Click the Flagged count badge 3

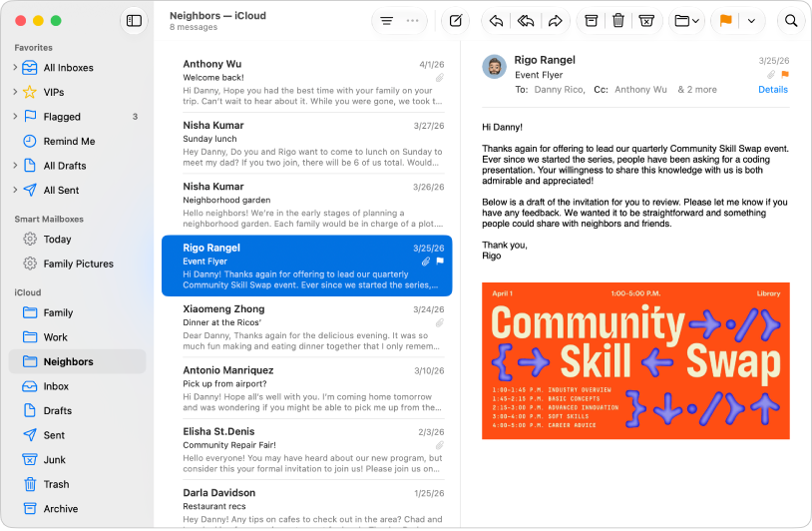[x=135, y=117]
